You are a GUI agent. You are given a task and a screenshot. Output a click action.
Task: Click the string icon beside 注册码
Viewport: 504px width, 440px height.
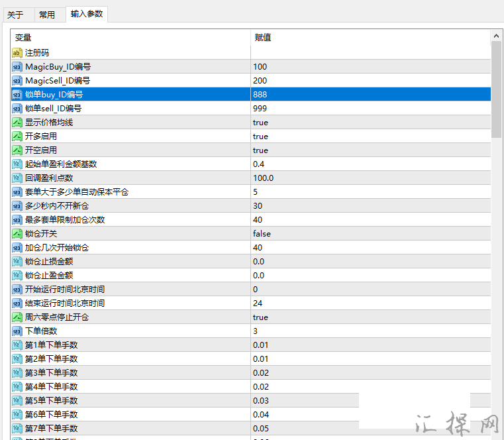click(x=17, y=53)
